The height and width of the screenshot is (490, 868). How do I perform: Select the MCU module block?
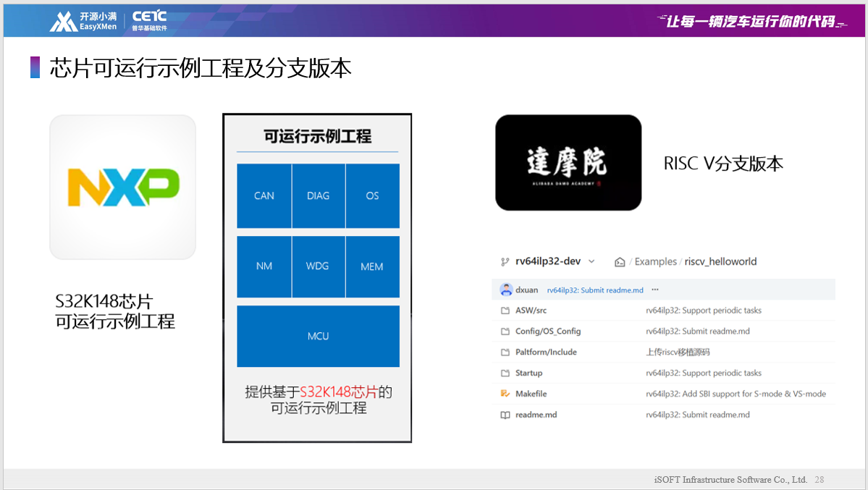pyautogui.click(x=319, y=336)
